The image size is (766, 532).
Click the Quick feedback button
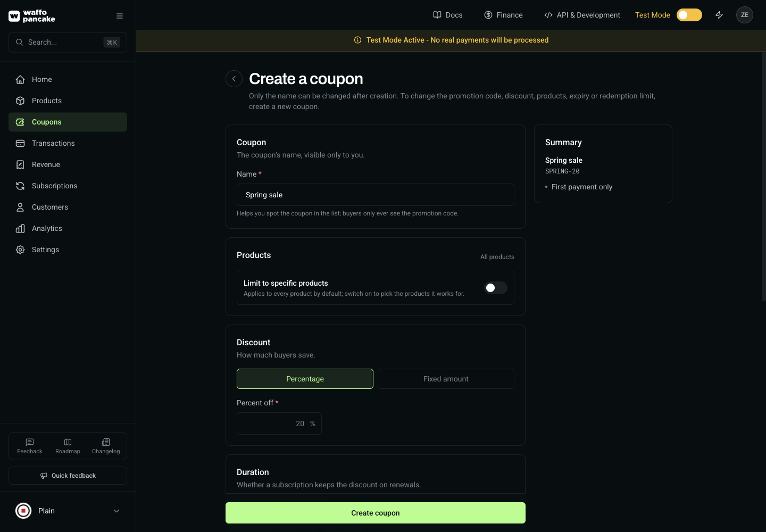pyautogui.click(x=68, y=476)
